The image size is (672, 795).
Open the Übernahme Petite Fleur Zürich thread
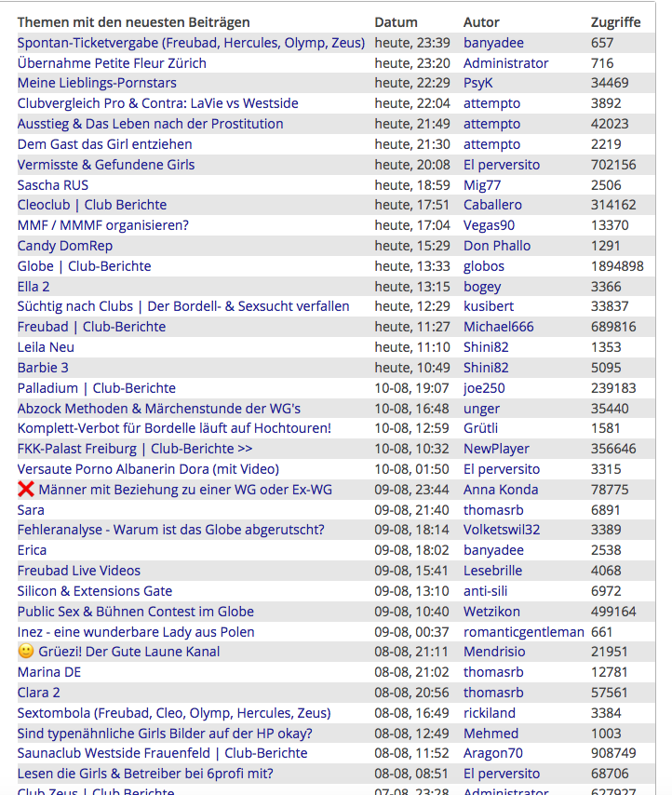point(112,63)
